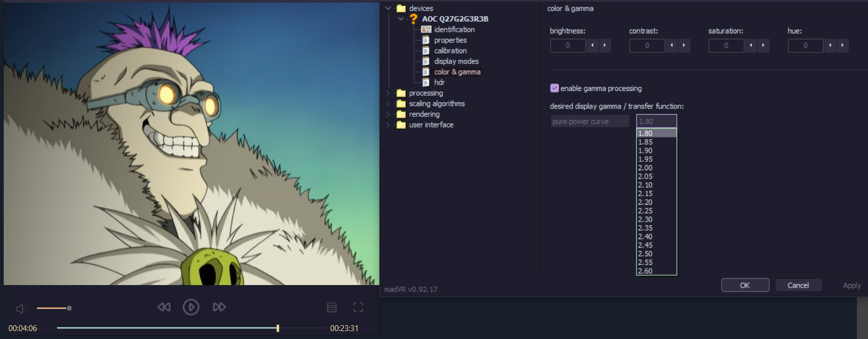Click the devices folder icon

[401, 8]
